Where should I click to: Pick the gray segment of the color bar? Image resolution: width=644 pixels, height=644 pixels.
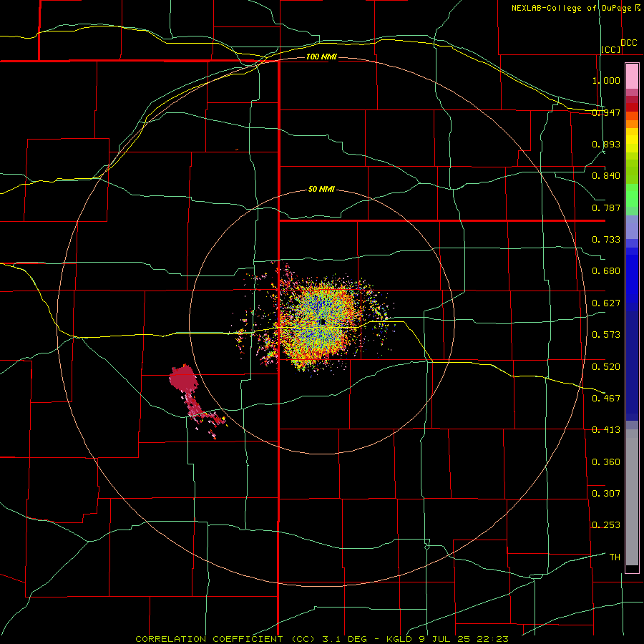(632, 497)
